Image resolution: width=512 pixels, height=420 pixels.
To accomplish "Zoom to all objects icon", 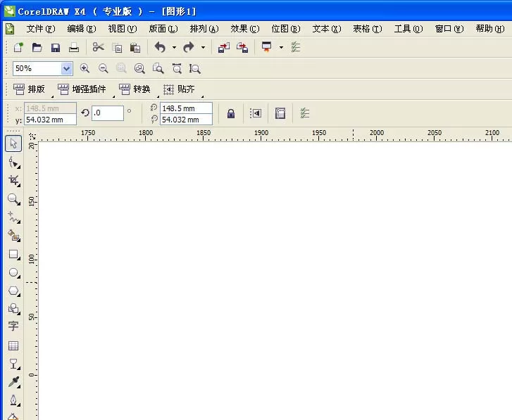I will click(139, 68).
